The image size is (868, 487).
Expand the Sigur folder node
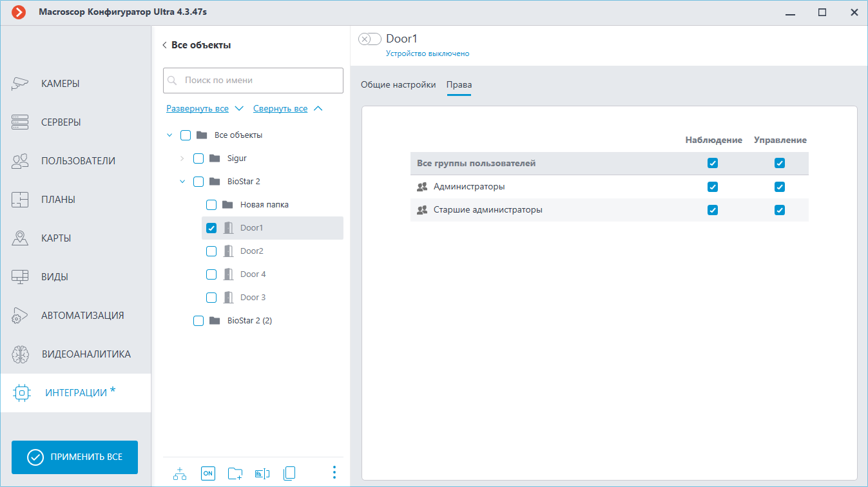point(182,158)
